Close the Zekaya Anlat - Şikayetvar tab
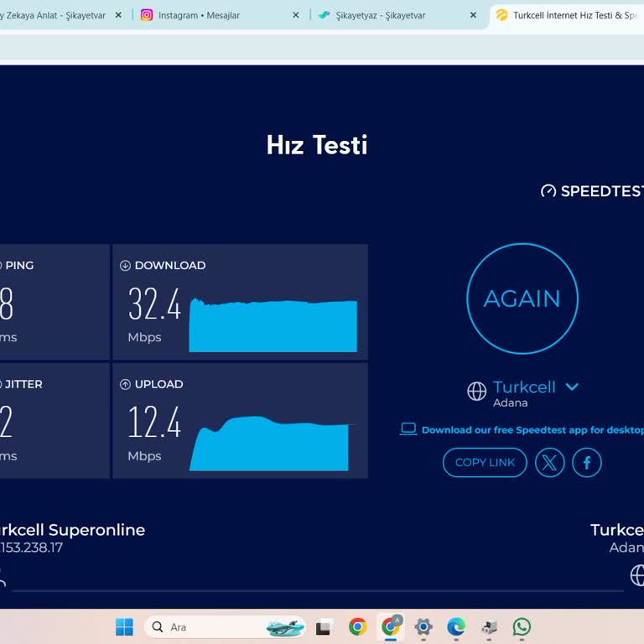 click(x=118, y=15)
